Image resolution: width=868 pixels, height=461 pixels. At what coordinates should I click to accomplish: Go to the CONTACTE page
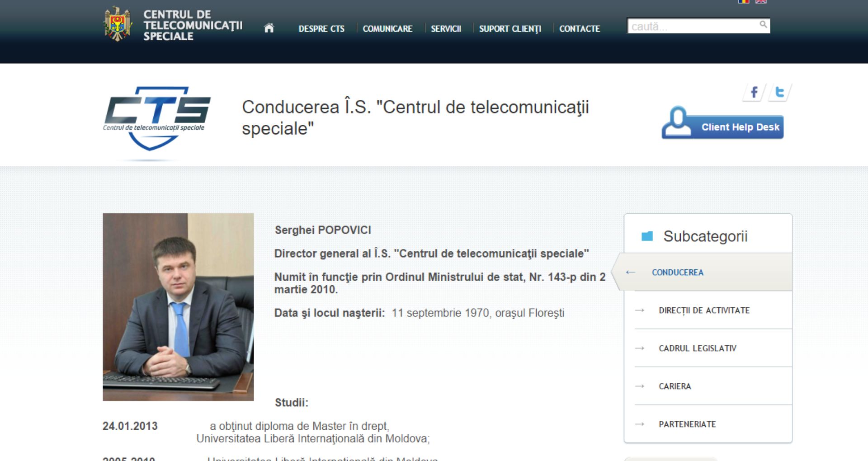tap(580, 28)
